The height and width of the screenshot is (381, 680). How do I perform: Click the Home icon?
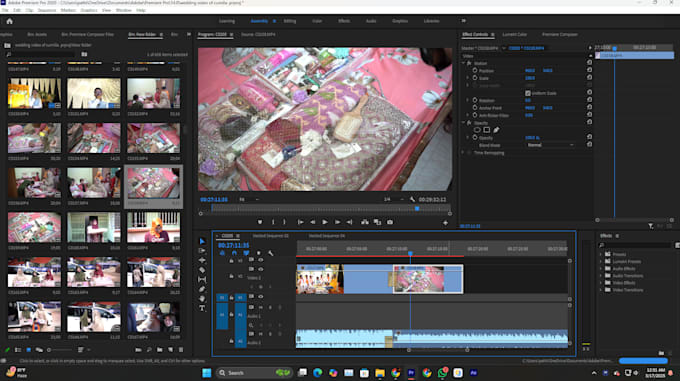pos(10,21)
